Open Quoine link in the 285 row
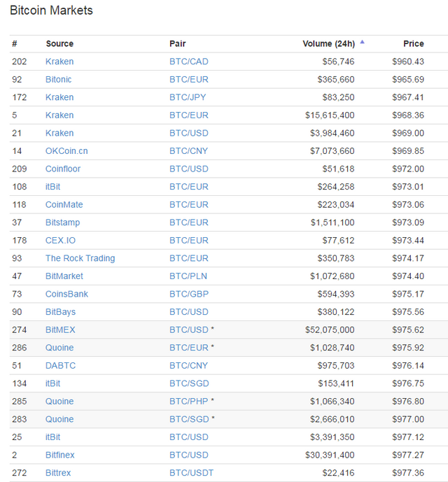The width and height of the screenshot is (448, 482). click(x=59, y=401)
